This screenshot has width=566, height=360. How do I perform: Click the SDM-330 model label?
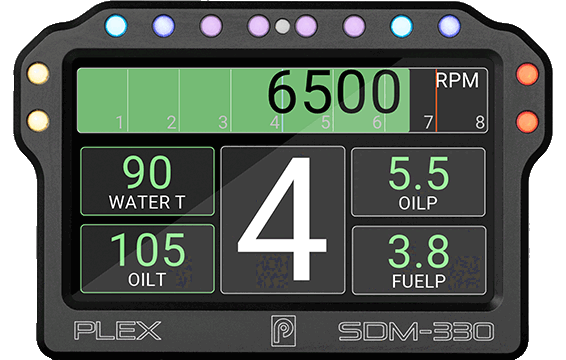(x=416, y=331)
